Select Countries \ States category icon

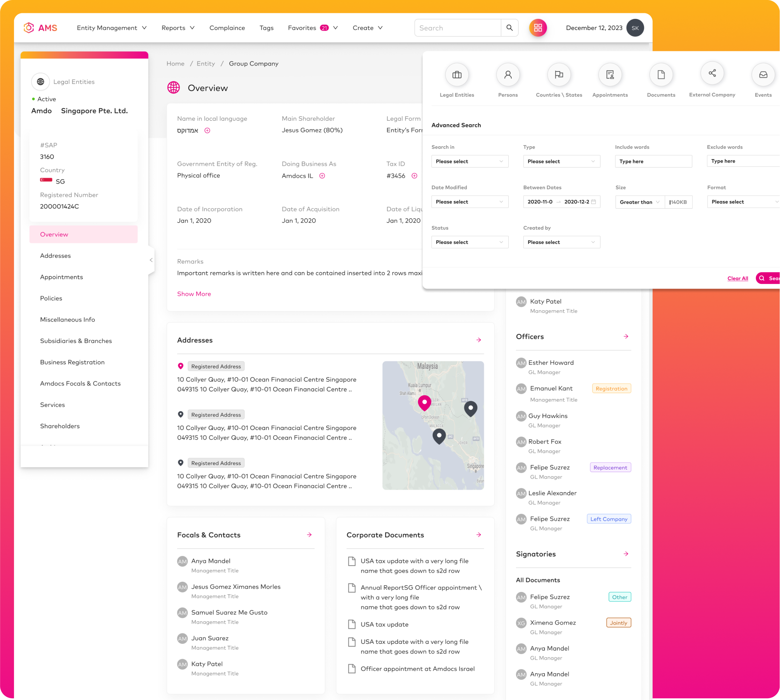(559, 75)
